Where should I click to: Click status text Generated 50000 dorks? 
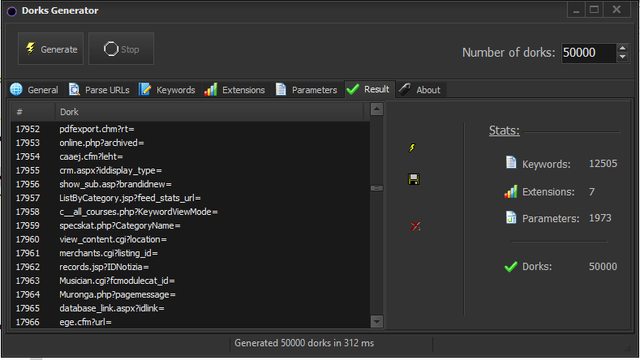click(304, 343)
